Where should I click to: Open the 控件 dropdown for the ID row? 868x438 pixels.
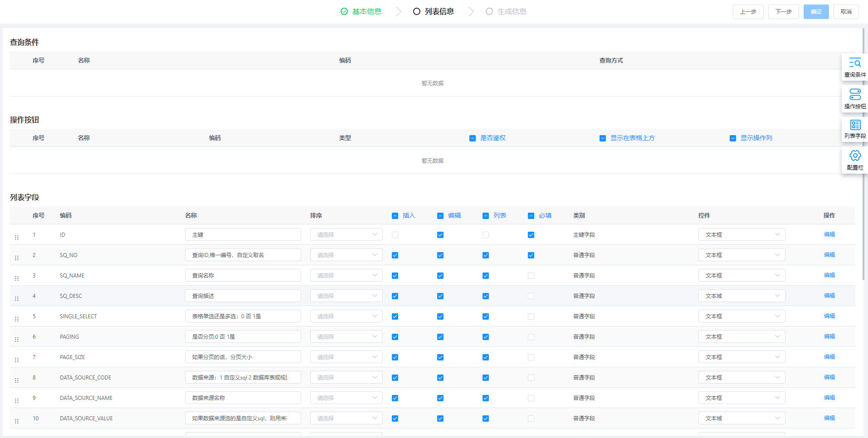click(x=742, y=234)
